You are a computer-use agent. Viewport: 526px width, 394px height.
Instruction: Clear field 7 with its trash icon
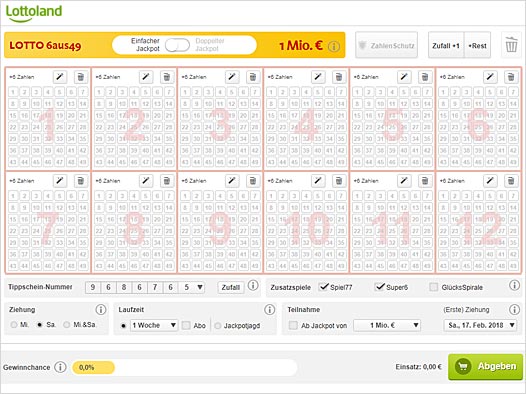[81, 181]
